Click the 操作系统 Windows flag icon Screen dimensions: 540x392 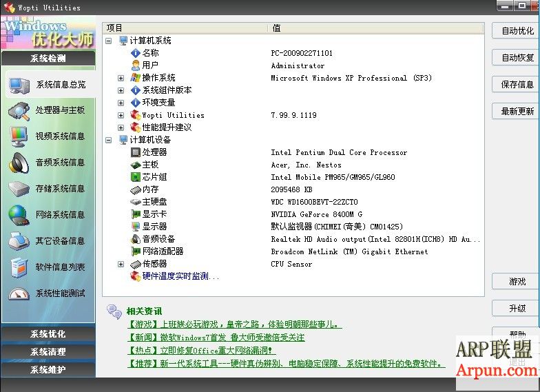click(136, 78)
